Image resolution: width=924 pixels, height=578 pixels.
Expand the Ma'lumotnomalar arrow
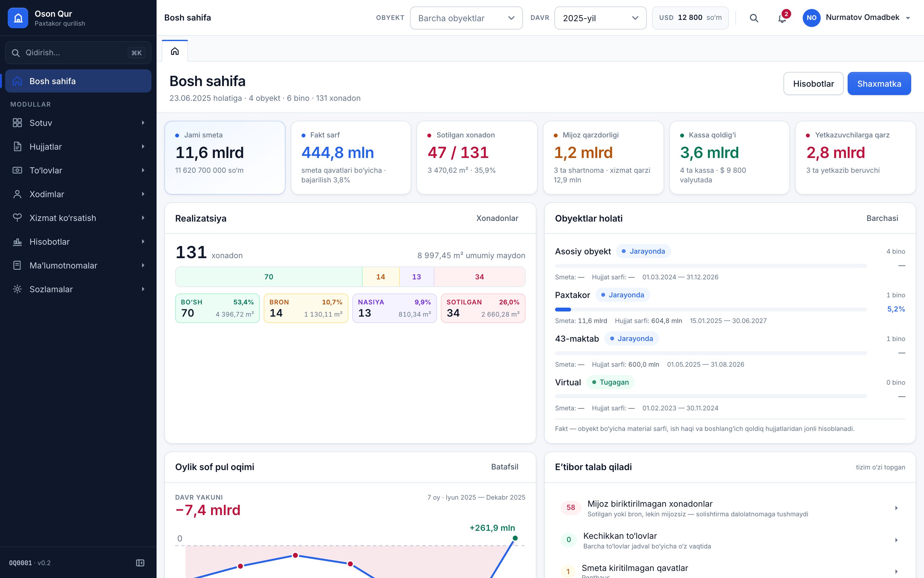coord(143,265)
